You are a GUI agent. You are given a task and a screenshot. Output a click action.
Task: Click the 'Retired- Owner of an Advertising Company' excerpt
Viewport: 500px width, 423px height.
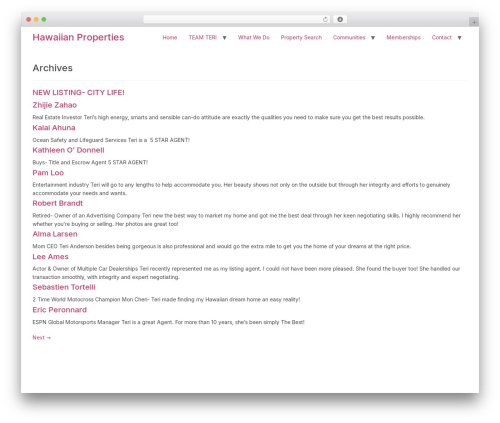click(x=246, y=220)
